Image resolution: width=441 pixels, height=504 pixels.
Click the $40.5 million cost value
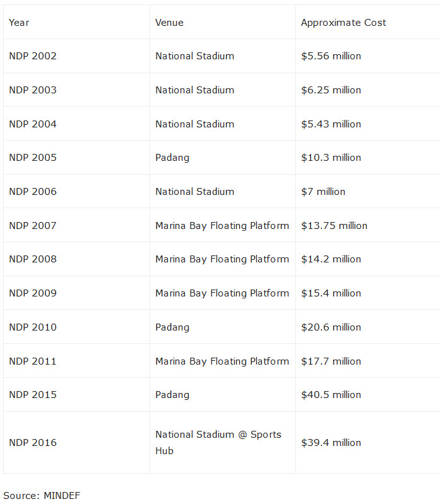pyautogui.click(x=331, y=395)
